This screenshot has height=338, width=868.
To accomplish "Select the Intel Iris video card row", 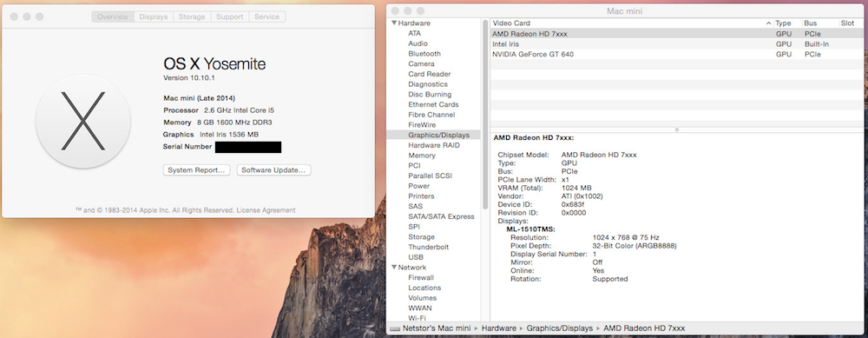I will (676, 43).
